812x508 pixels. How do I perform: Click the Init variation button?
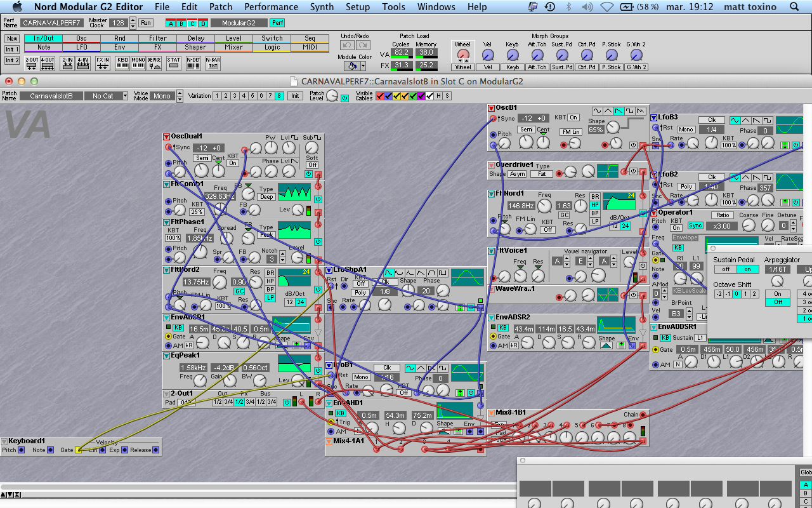point(294,96)
